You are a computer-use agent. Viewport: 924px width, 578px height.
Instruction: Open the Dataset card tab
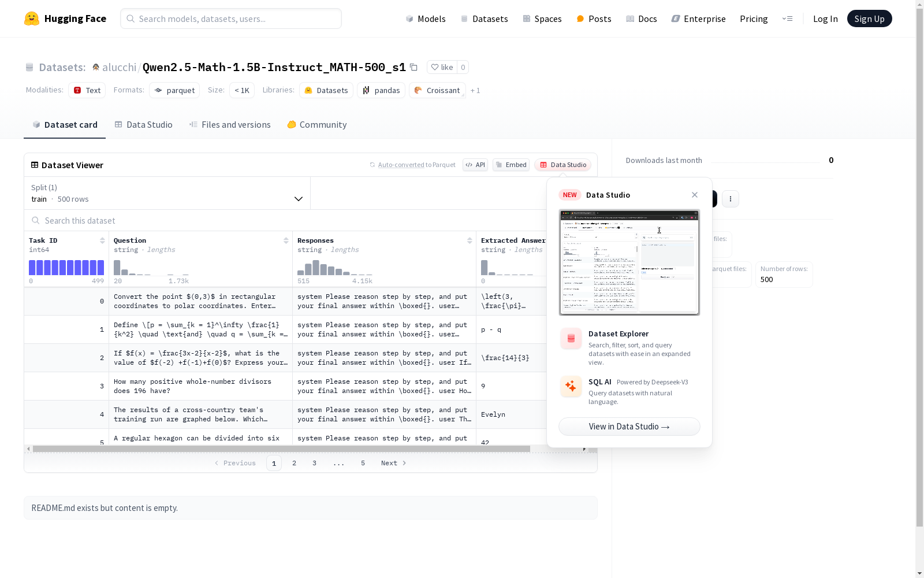coord(65,125)
